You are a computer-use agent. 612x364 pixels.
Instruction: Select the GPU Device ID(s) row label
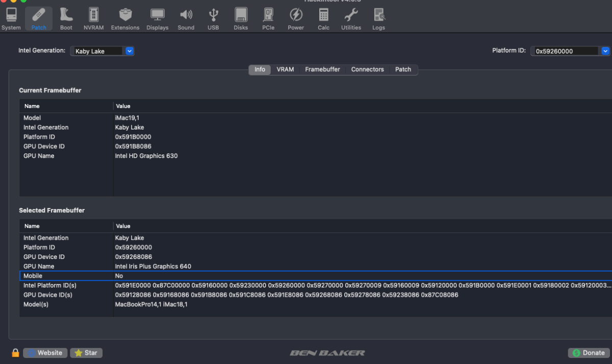(x=48, y=295)
